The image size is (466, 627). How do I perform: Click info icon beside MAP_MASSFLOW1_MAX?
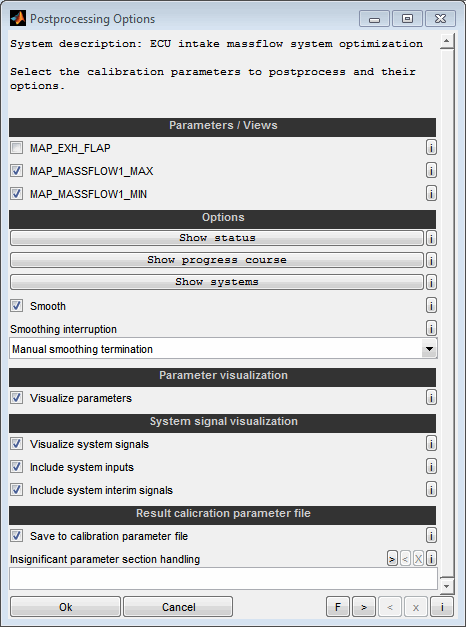[431, 171]
